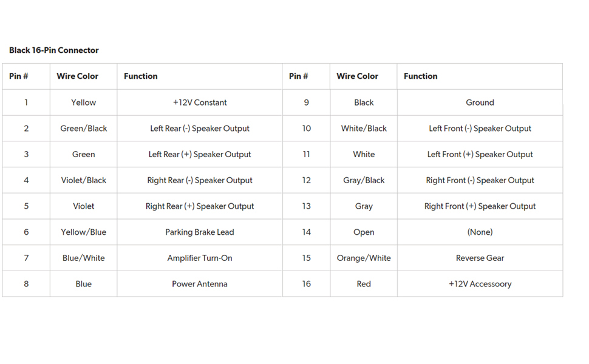This screenshot has width=589, height=364.
Task: Click the (None) function cell
Action: point(480,232)
